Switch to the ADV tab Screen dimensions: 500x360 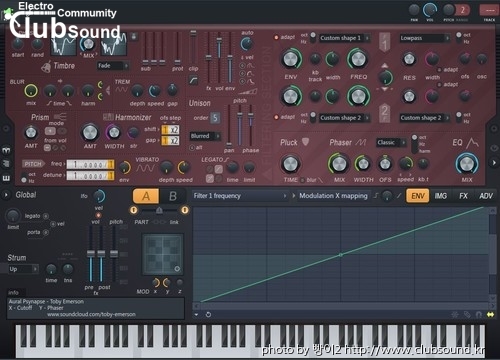[x=486, y=196]
